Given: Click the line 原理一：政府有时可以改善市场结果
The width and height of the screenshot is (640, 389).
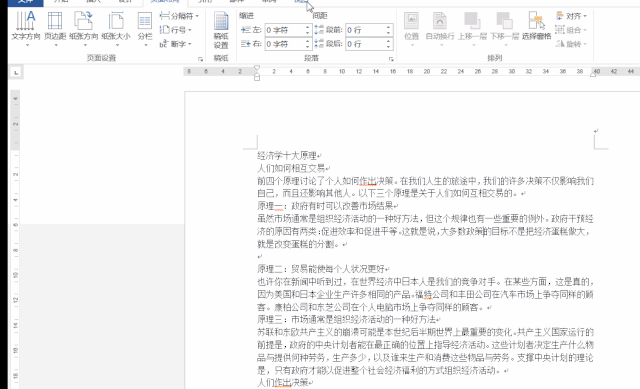Looking at the screenshot, I should click(325, 206).
